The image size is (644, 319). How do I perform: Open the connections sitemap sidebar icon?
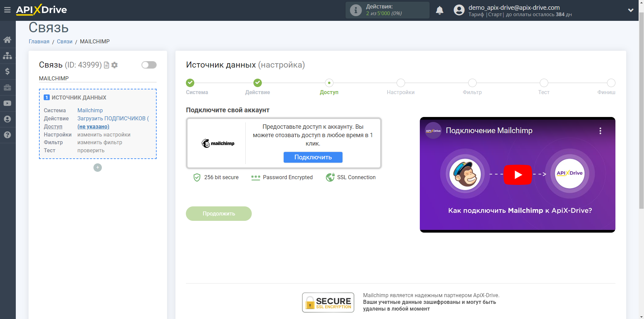point(7,55)
